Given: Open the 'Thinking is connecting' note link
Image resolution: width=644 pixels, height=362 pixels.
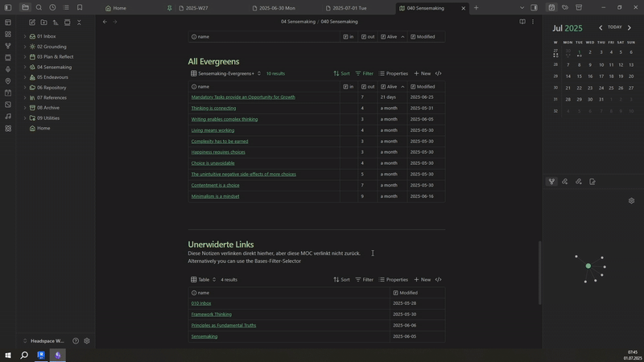Looking at the screenshot, I should tap(213, 109).
